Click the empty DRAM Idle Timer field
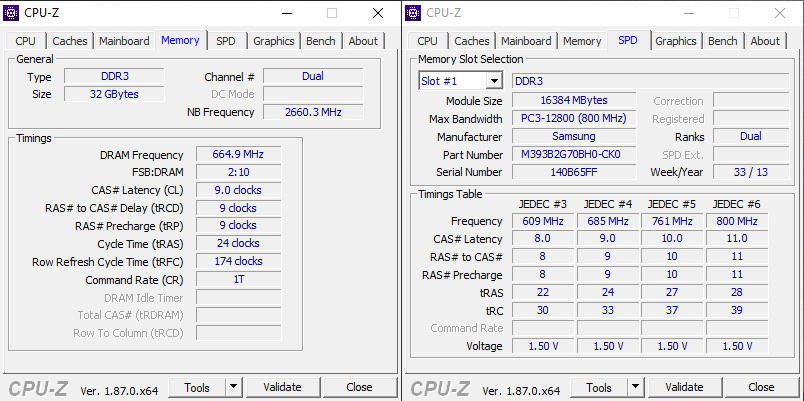The height and width of the screenshot is (401, 804). [238, 298]
